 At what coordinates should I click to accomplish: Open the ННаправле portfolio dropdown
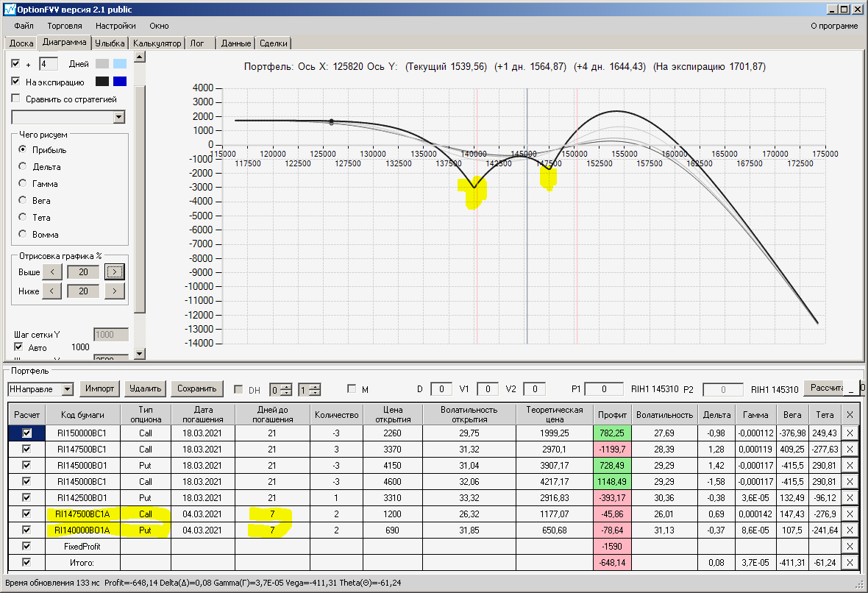pos(68,389)
